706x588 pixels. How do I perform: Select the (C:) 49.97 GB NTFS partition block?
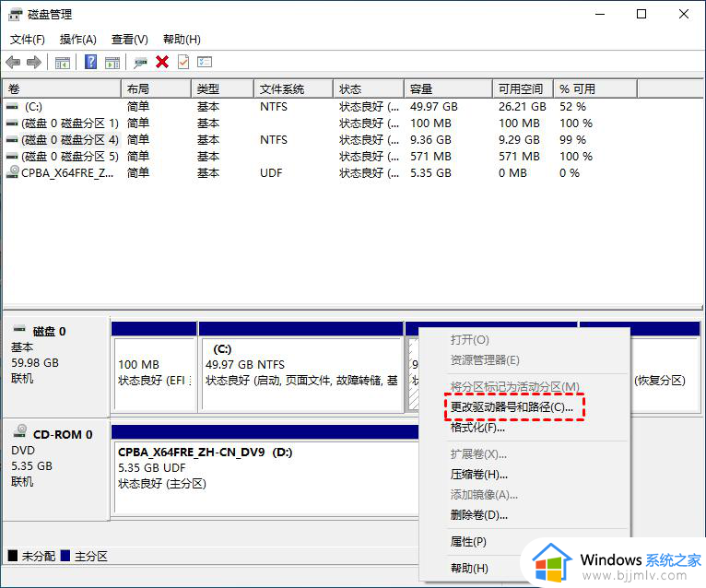coord(300,367)
